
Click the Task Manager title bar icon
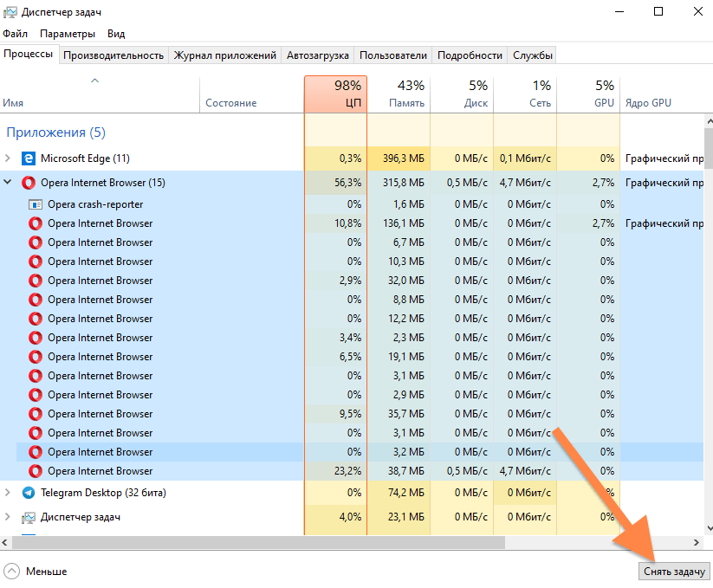click(x=10, y=12)
